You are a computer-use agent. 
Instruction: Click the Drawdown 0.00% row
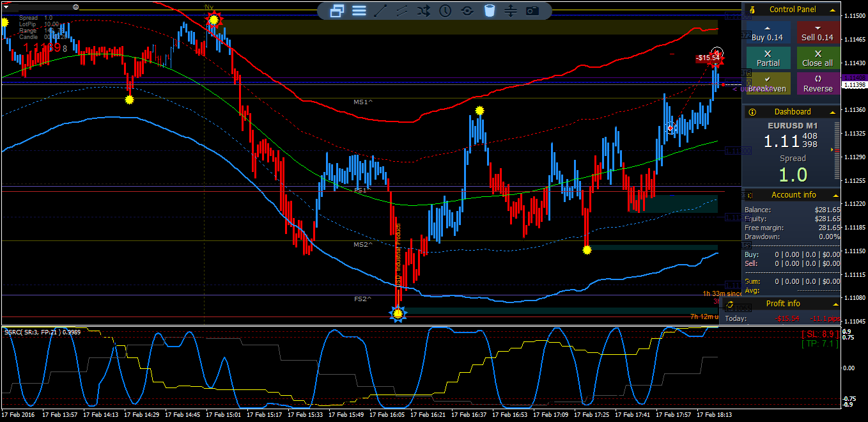[x=793, y=237]
